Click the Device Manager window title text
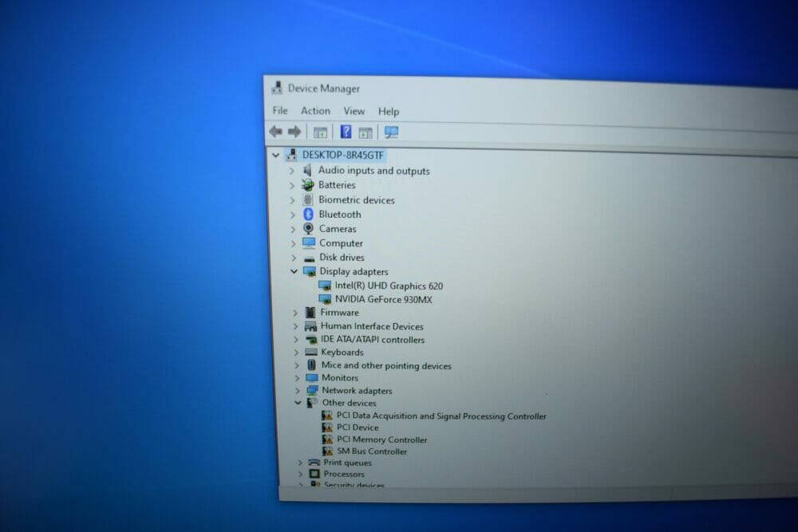The height and width of the screenshot is (532, 798). tap(324, 89)
